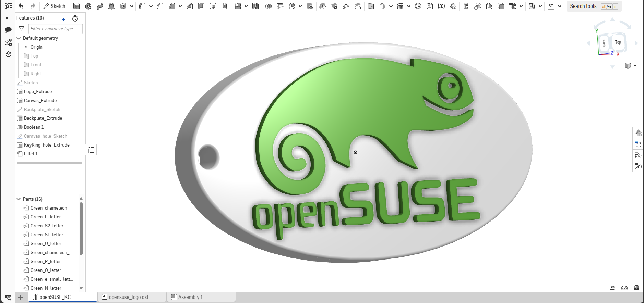Select the Shell tool
Viewport: 644px width, 303px height.
tap(201, 6)
